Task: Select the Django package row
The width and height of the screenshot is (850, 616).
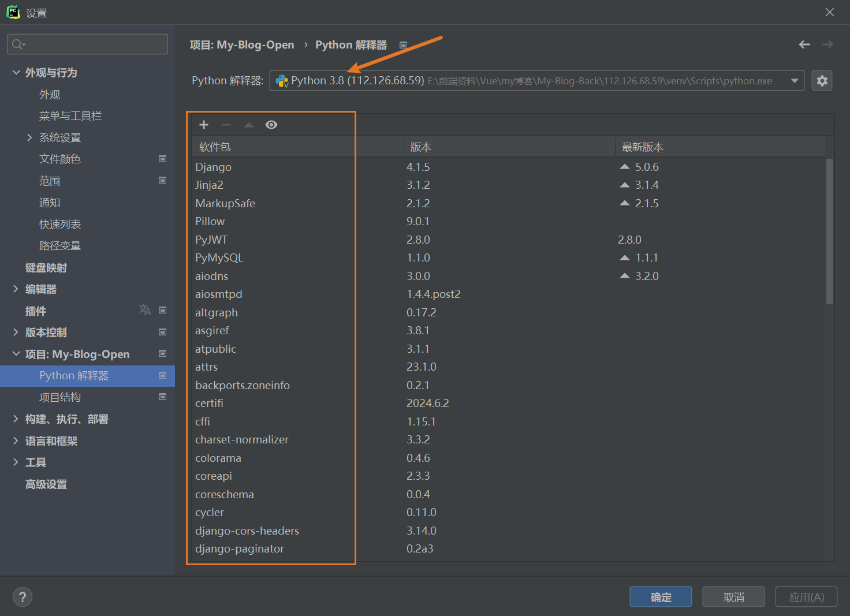Action: (x=508, y=167)
